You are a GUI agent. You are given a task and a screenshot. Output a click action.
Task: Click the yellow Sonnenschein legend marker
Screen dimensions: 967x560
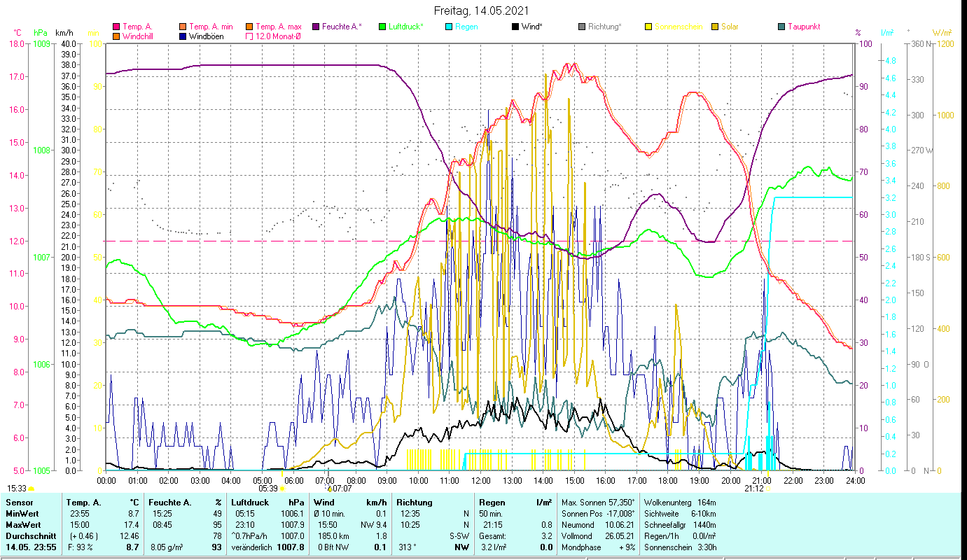click(648, 27)
